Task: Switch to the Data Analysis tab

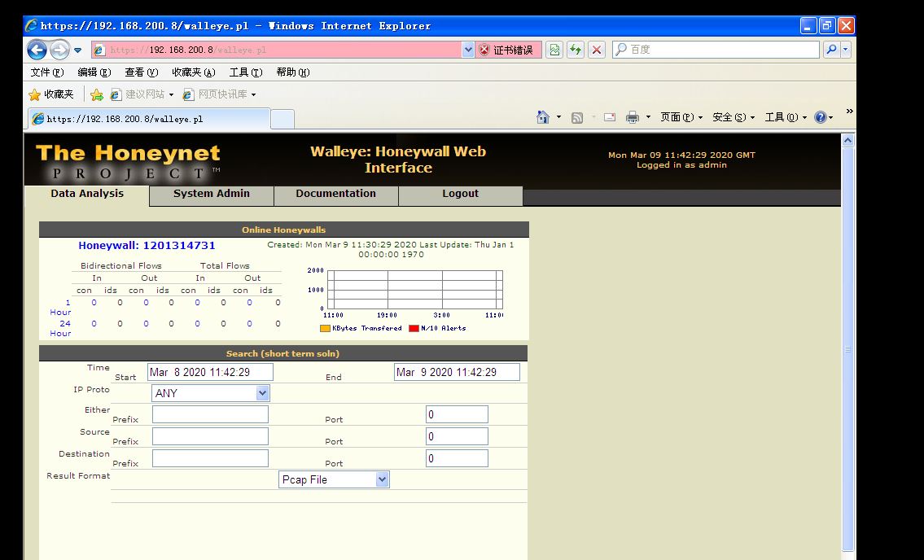Action: (86, 194)
